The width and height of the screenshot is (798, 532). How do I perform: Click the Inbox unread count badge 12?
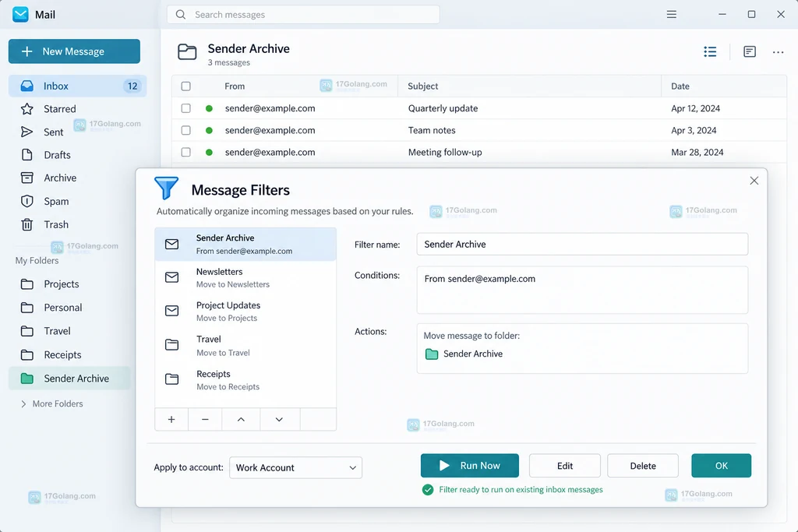132,86
